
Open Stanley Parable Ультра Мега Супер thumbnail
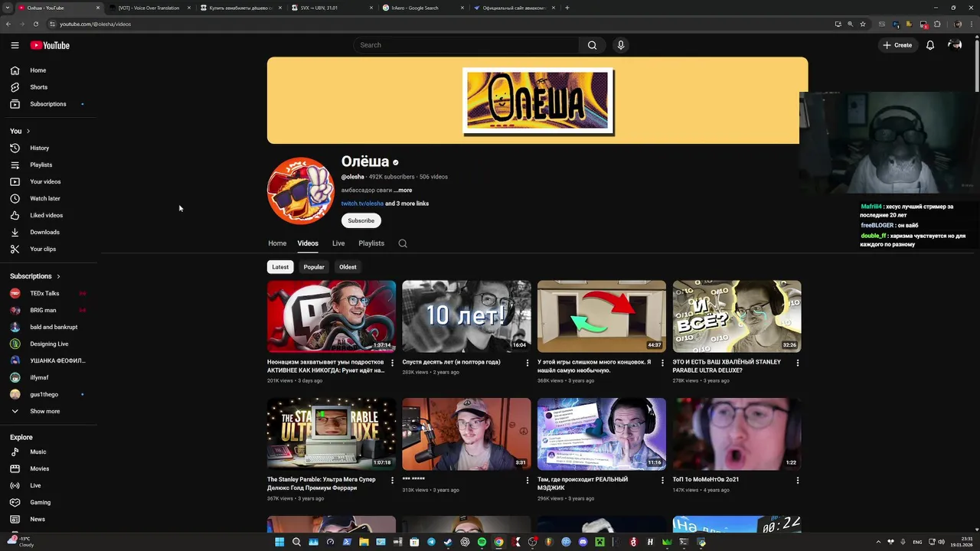(332, 433)
